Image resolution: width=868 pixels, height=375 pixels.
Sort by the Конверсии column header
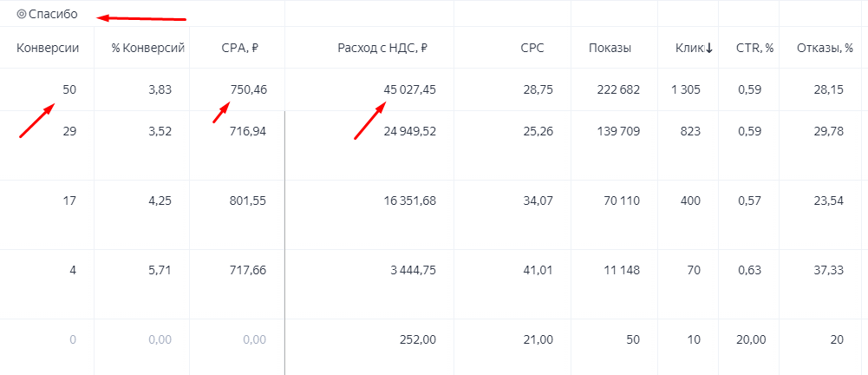coord(48,49)
